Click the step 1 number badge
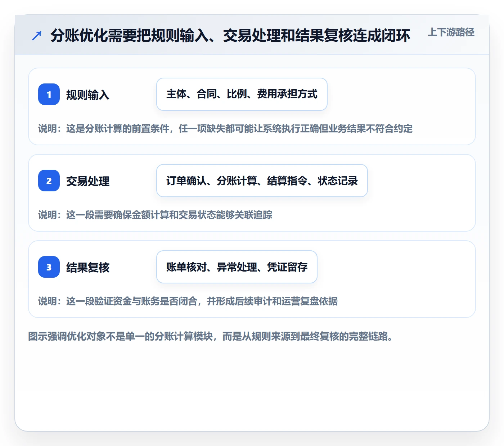The height and width of the screenshot is (446, 504). tap(49, 94)
